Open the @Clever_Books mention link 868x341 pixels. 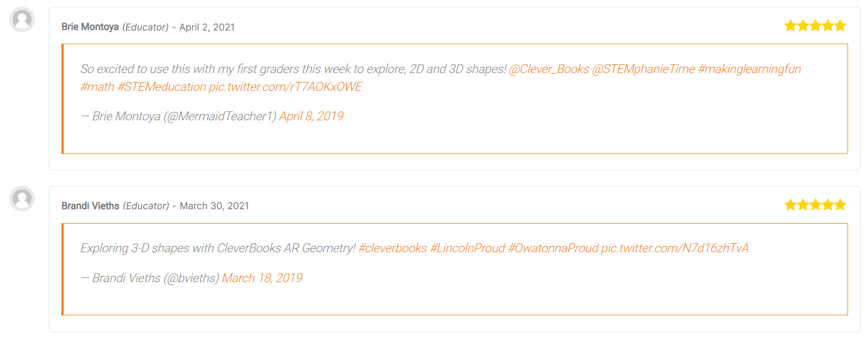[549, 69]
